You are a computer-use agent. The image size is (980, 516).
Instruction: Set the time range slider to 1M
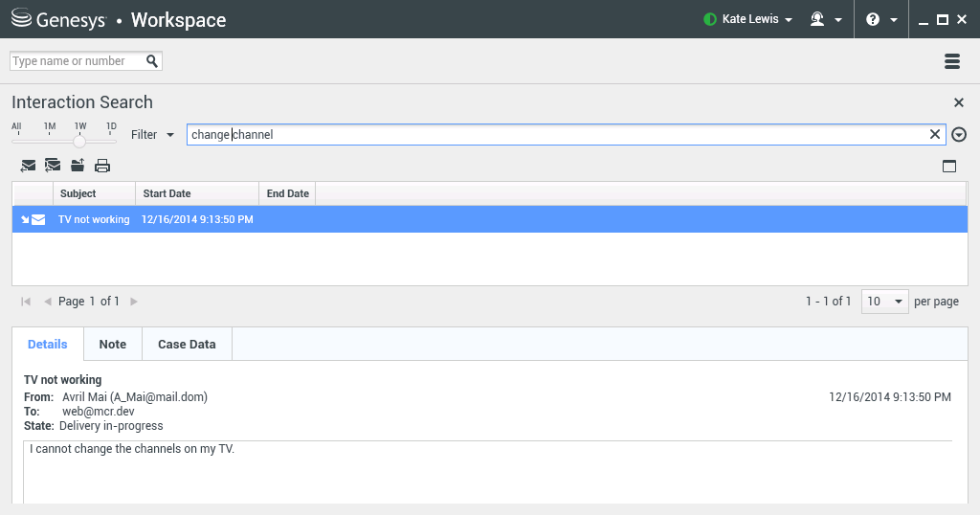(50, 140)
